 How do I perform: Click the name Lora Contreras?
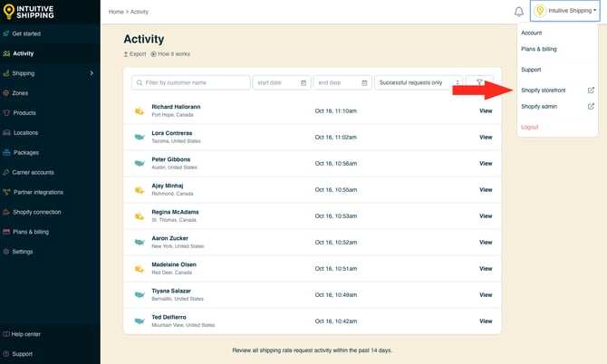(x=172, y=133)
